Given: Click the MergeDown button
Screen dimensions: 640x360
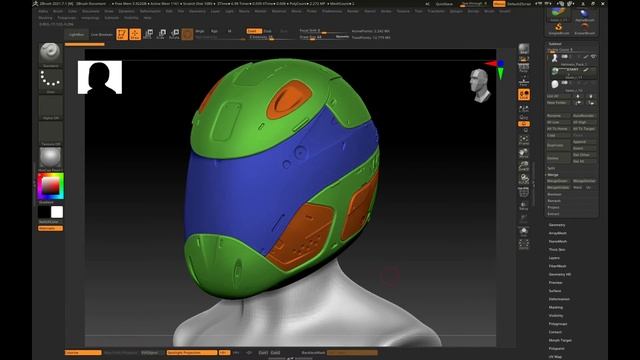Looking at the screenshot, I should 558,181.
